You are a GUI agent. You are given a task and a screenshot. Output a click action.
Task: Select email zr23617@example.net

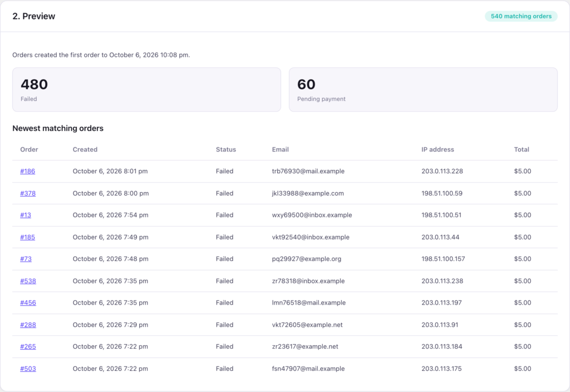point(305,346)
